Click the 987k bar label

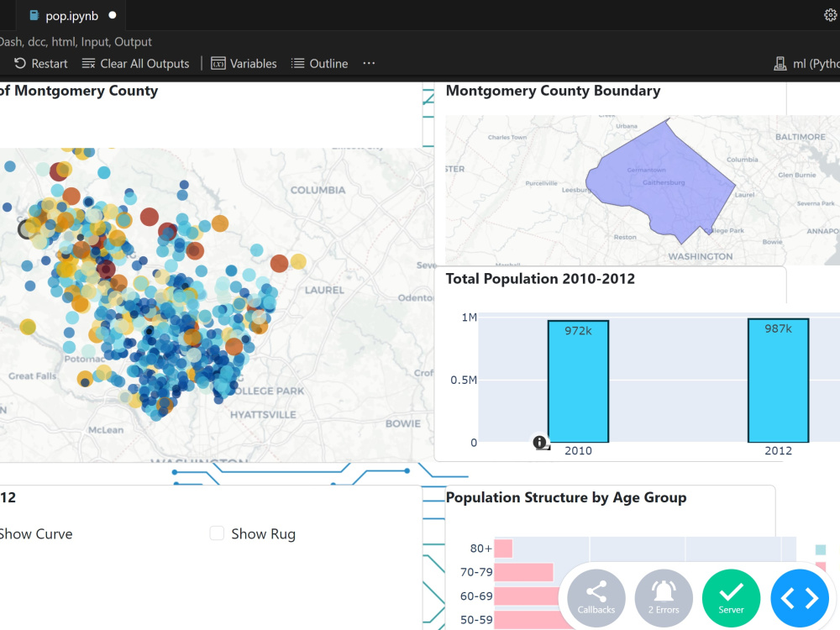coord(778,329)
